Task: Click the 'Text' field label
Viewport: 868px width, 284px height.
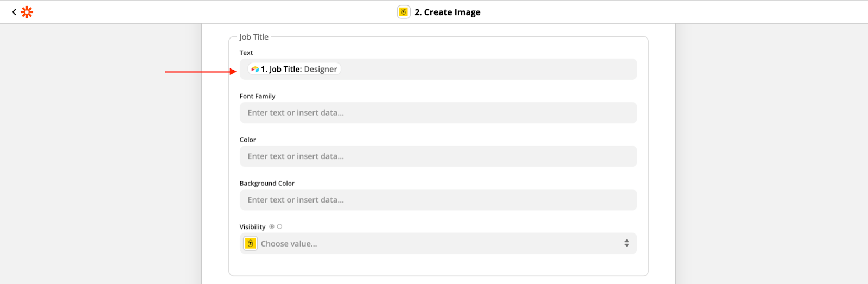Action: pos(246,53)
